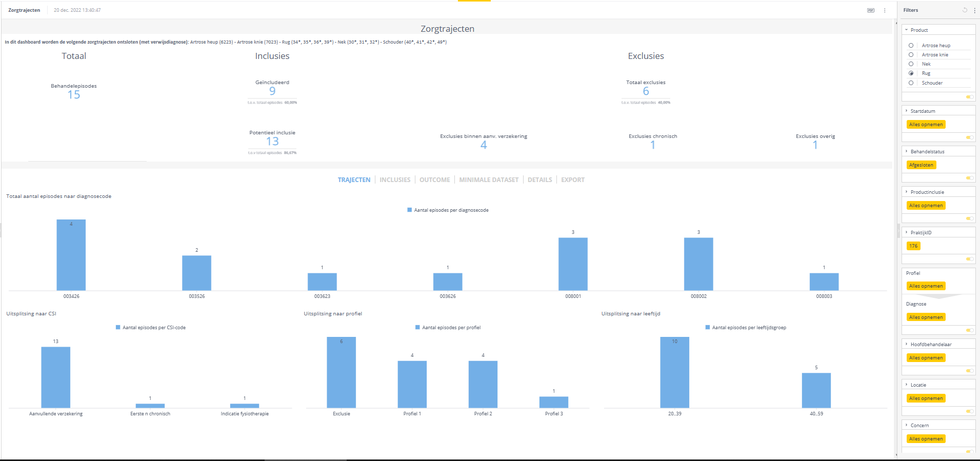Click Alles opnemen under Diagnose

click(x=926, y=317)
